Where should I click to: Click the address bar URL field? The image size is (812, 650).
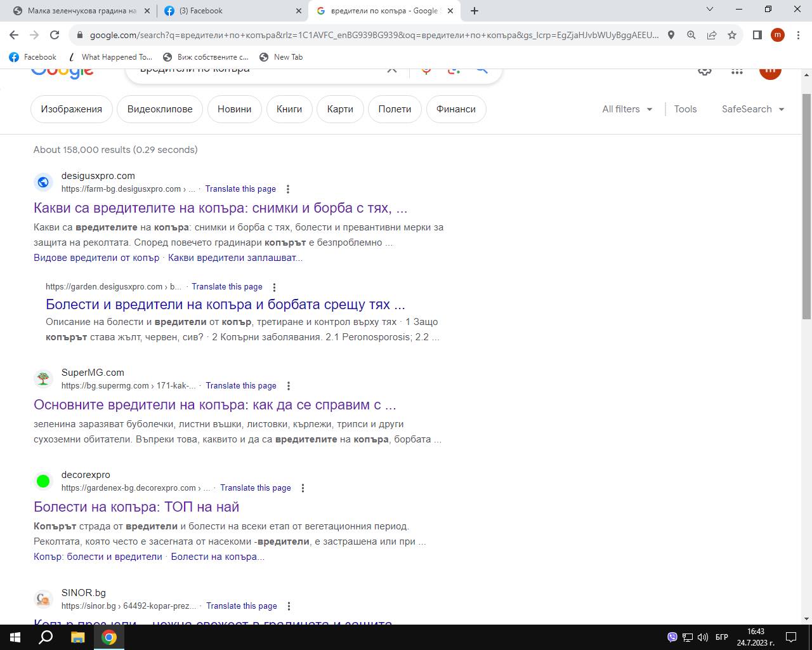click(x=373, y=35)
